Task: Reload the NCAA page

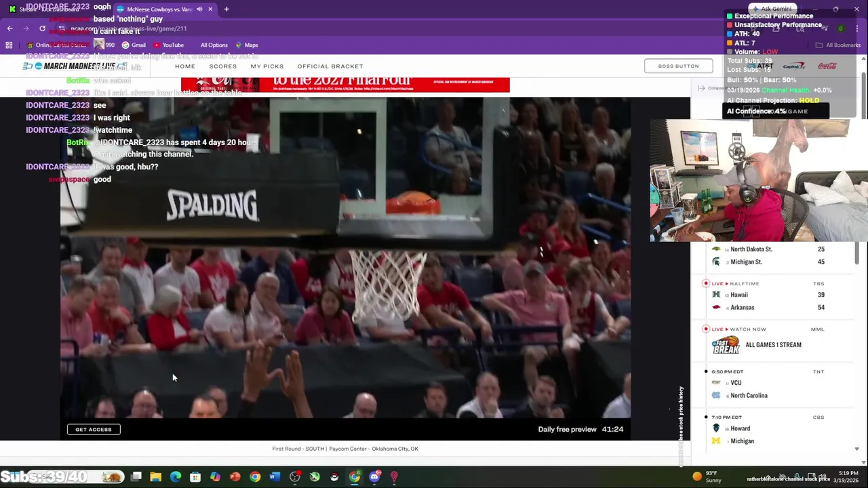Action: 42,28
